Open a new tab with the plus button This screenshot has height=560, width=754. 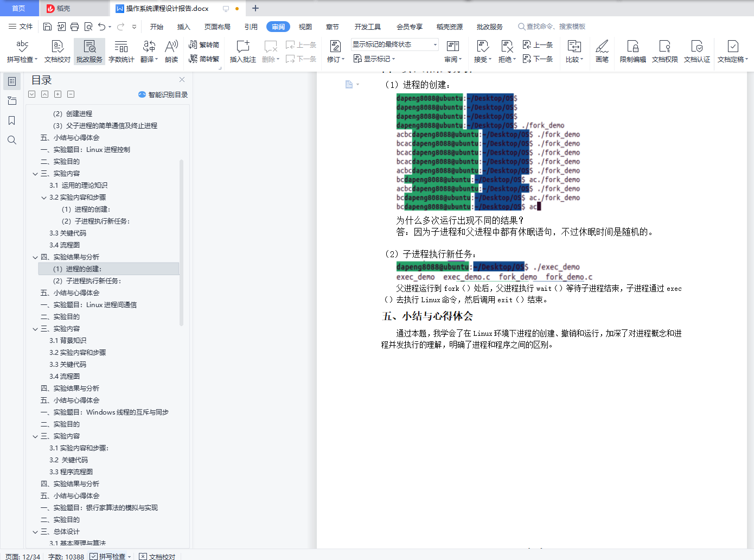(255, 8)
